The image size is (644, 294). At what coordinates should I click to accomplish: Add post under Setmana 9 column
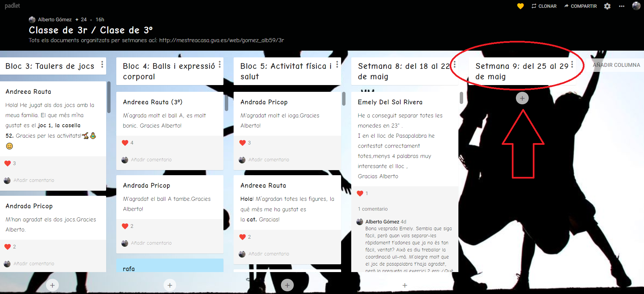pyautogui.click(x=522, y=98)
